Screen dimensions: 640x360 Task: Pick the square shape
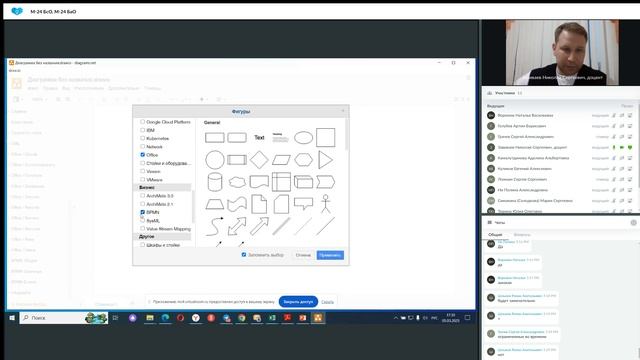(x=325, y=138)
